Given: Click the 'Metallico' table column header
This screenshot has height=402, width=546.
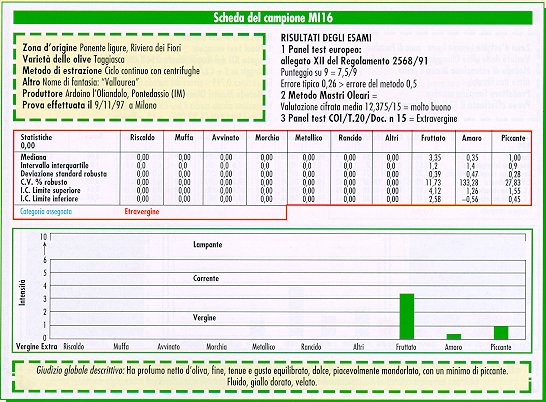Looking at the screenshot, I should [309, 138].
